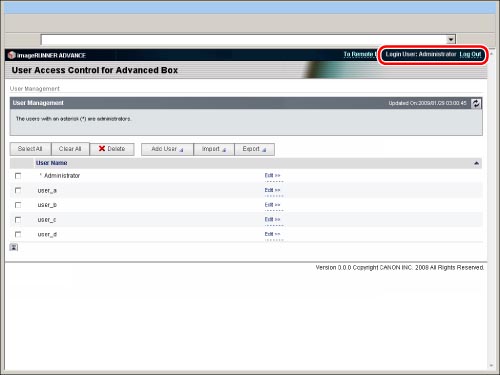Click the go-to-top icon below user list
Image resolution: width=500 pixels, height=375 pixels.
pyautogui.click(x=14, y=247)
